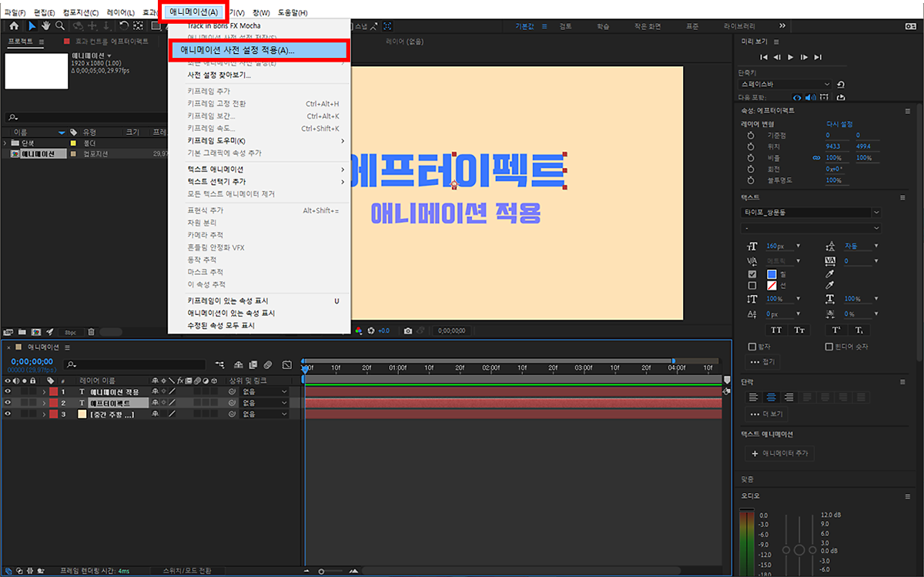Open the 스페이스바 shortcut dropdown

pos(785,84)
